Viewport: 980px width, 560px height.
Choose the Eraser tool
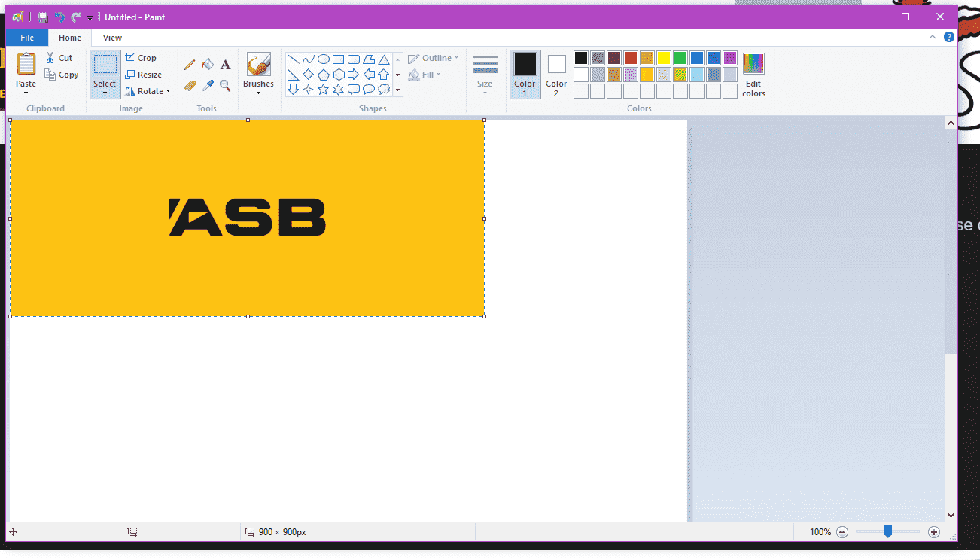click(x=190, y=86)
